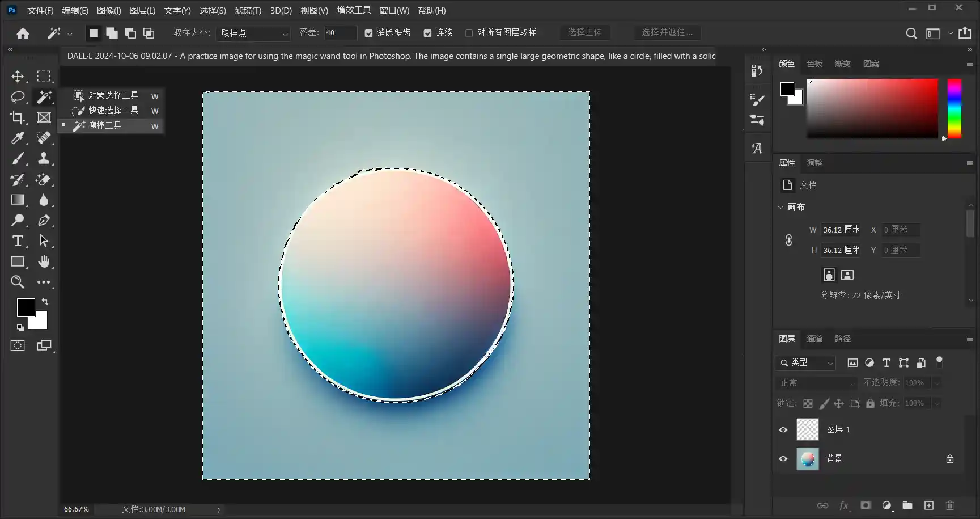Select the Move tool

(18, 77)
